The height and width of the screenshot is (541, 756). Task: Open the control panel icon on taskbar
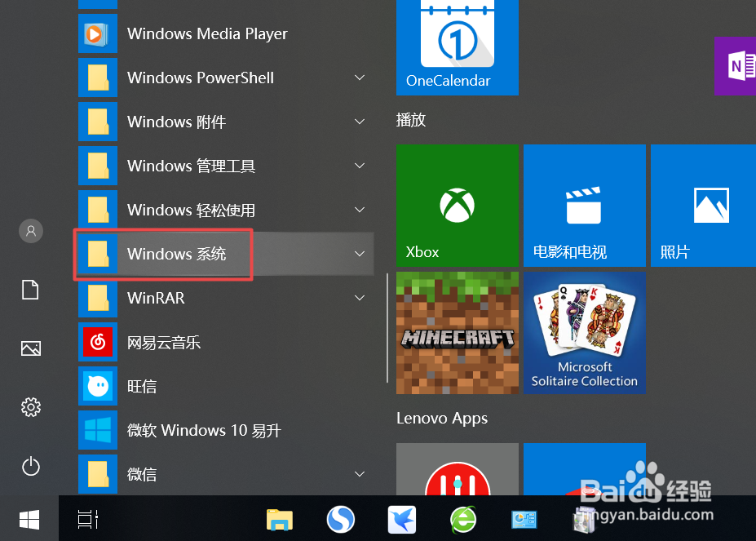pyautogui.click(x=524, y=520)
